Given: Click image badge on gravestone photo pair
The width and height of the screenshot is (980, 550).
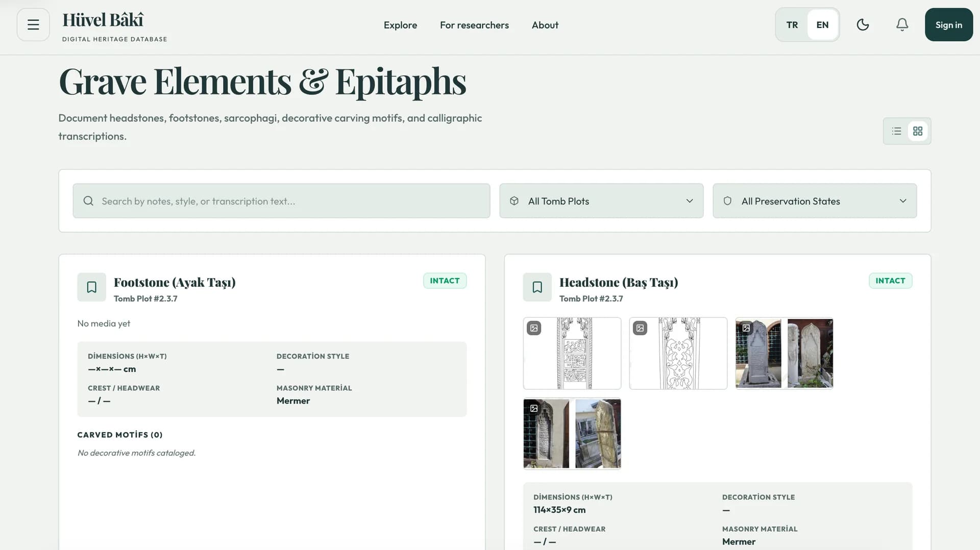Looking at the screenshot, I should [x=746, y=328].
